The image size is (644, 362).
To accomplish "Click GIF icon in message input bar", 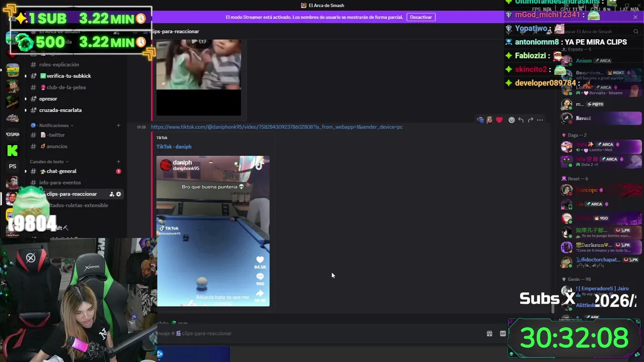I will coord(503,333).
